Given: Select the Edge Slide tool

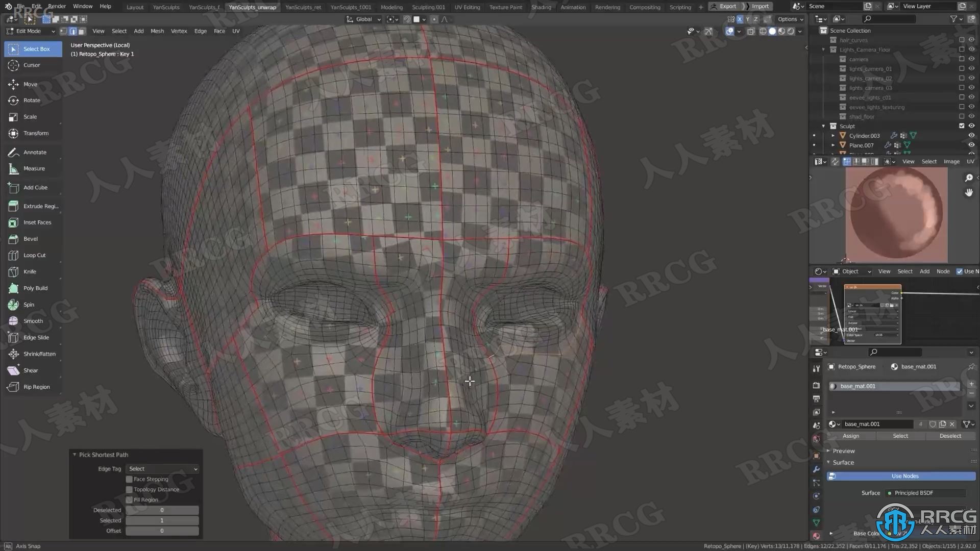Looking at the screenshot, I should pyautogui.click(x=36, y=337).
